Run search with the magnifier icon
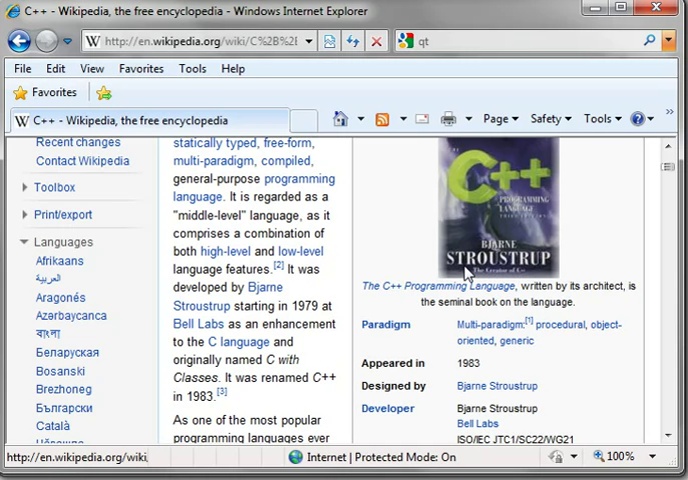 click(649, 40)
